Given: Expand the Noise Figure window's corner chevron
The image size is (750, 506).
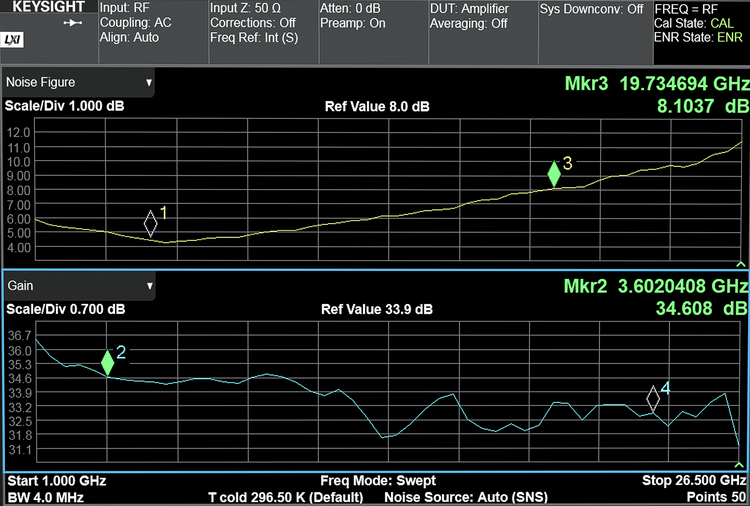Looking at the screenshot, I should pos(740,264).
